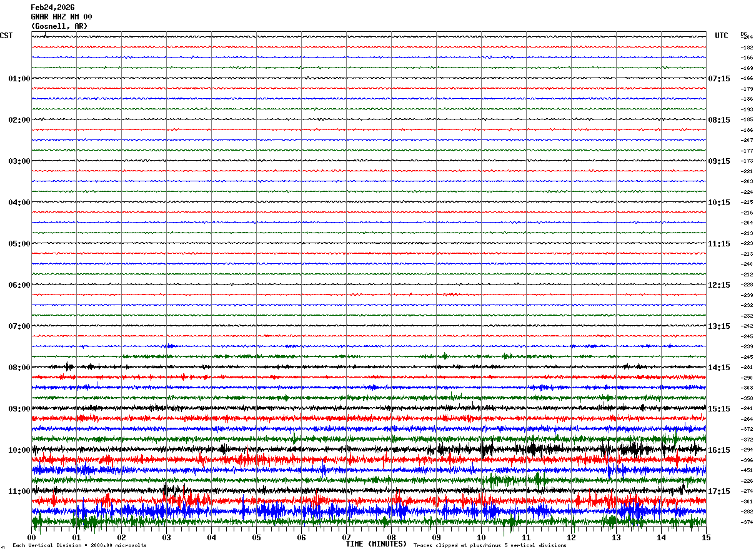Click the Each Vertical Division microvolts note
This screenshot has width=756, height=554.
pyautogui.click(x=79, y=546)
